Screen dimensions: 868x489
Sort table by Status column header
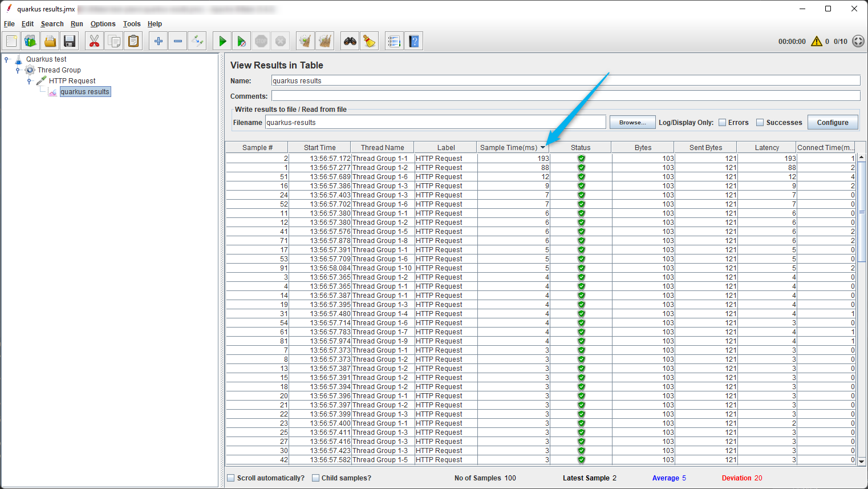[x=581, y=147]
